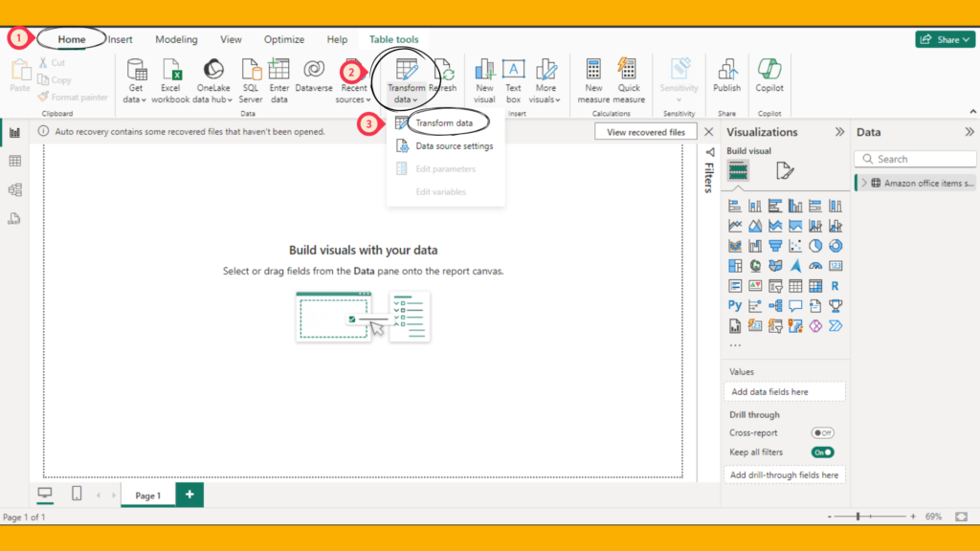Select the gauge visual icon
The height and width of the screenshot is (551, 980).
(815, 266)
